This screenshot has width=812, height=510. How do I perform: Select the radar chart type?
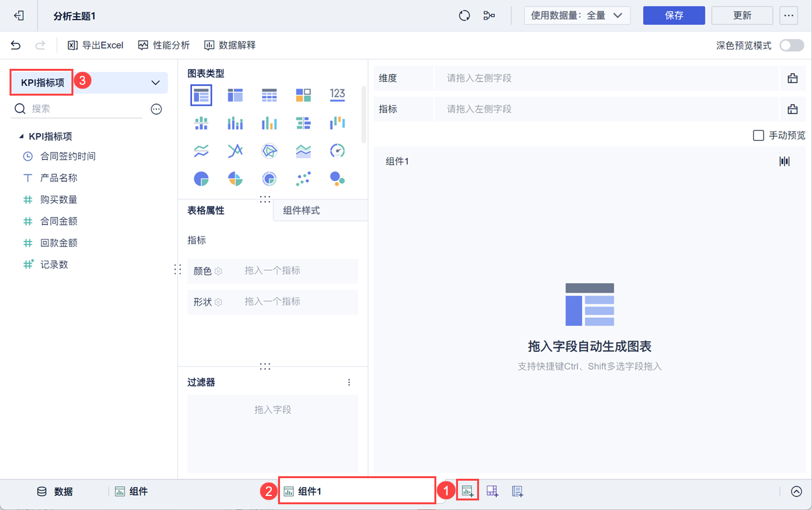click(269, 151)
